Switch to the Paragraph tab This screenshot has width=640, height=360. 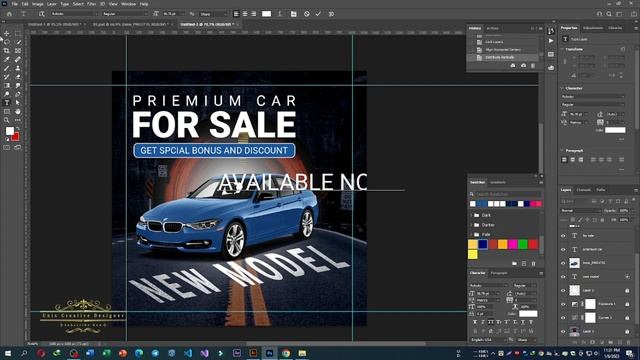498,273
